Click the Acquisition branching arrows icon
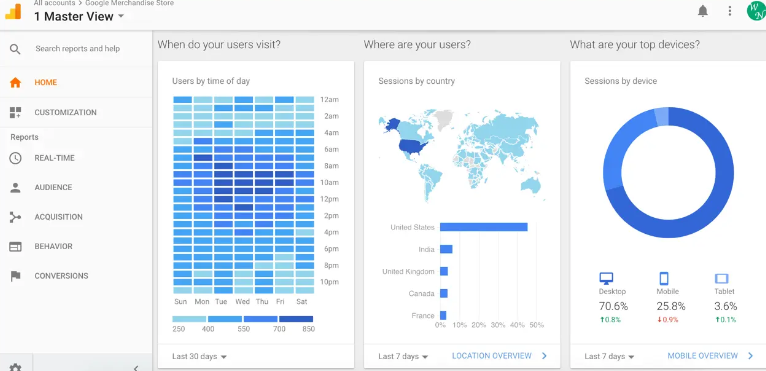 [16, 217]
